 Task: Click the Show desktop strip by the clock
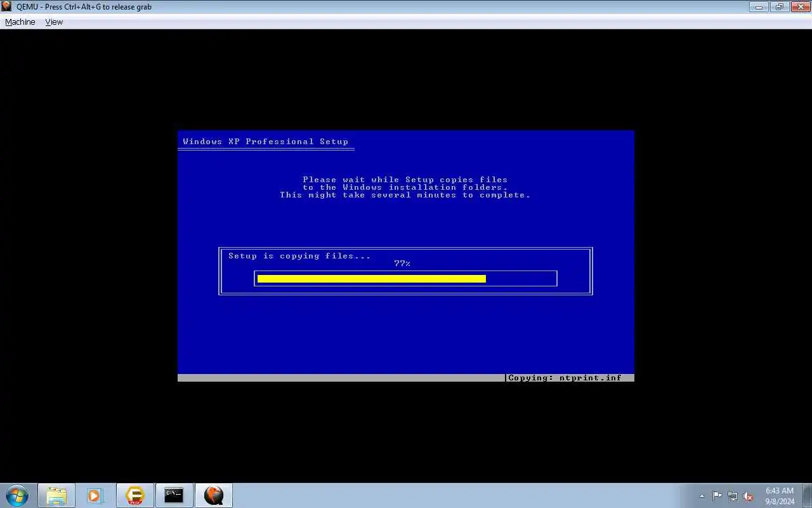pyautogui.click(x=808, y=496)
